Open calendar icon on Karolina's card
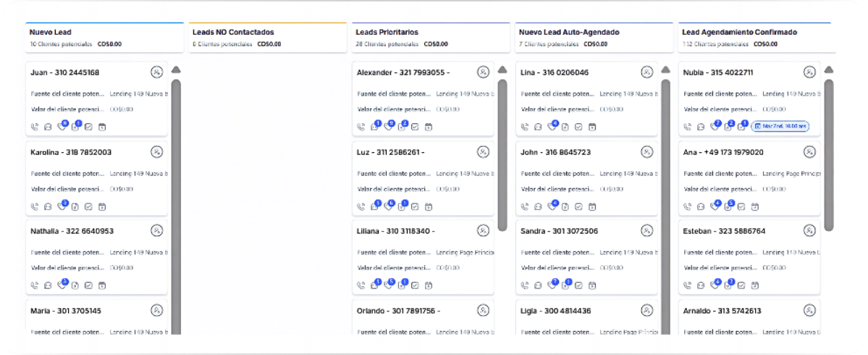The image size is (868, 355). tap(102, 206)
